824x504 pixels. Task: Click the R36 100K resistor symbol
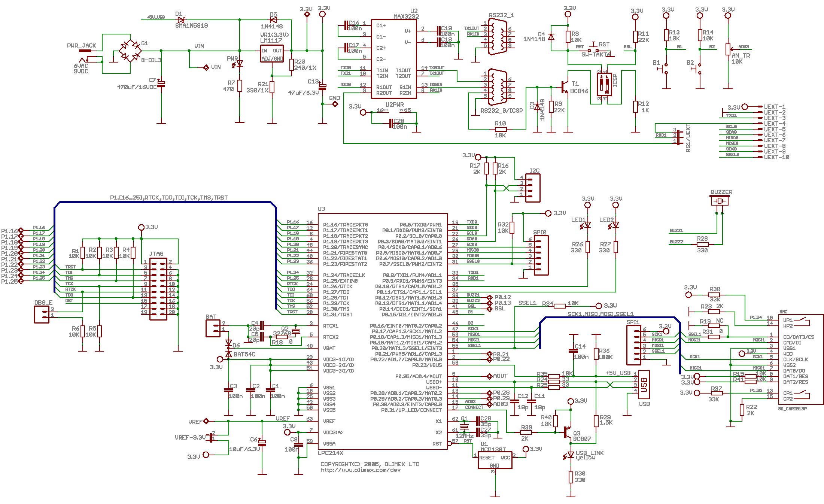[x=596, y=354]
